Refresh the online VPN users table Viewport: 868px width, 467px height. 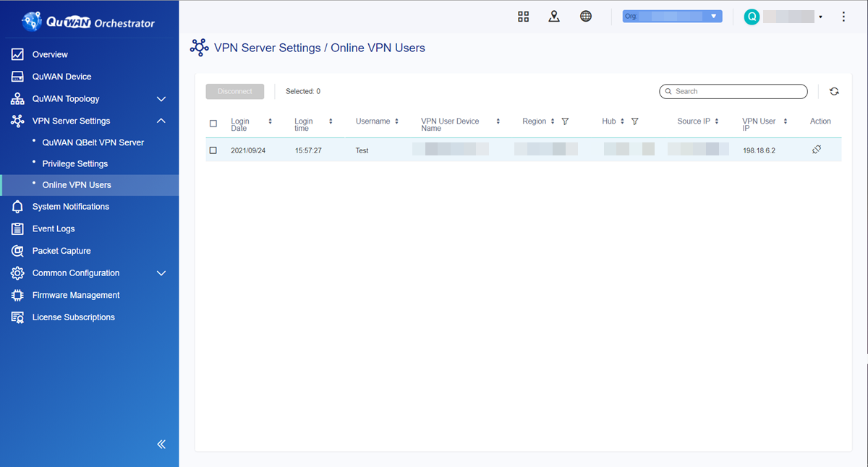coord(834,92)
